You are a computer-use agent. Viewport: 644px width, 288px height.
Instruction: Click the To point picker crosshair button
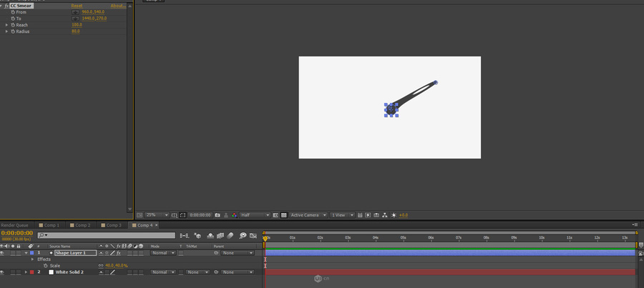(76, 19)
